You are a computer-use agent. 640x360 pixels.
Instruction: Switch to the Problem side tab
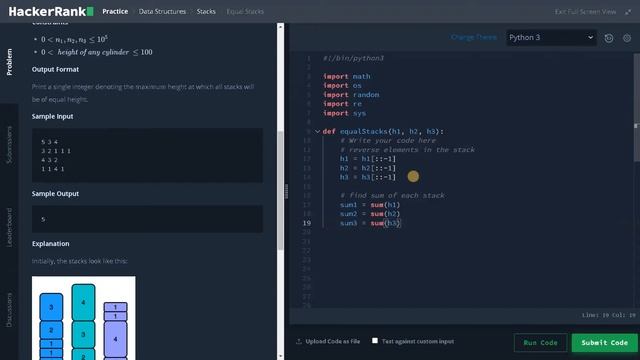click(x=9, y=62)
